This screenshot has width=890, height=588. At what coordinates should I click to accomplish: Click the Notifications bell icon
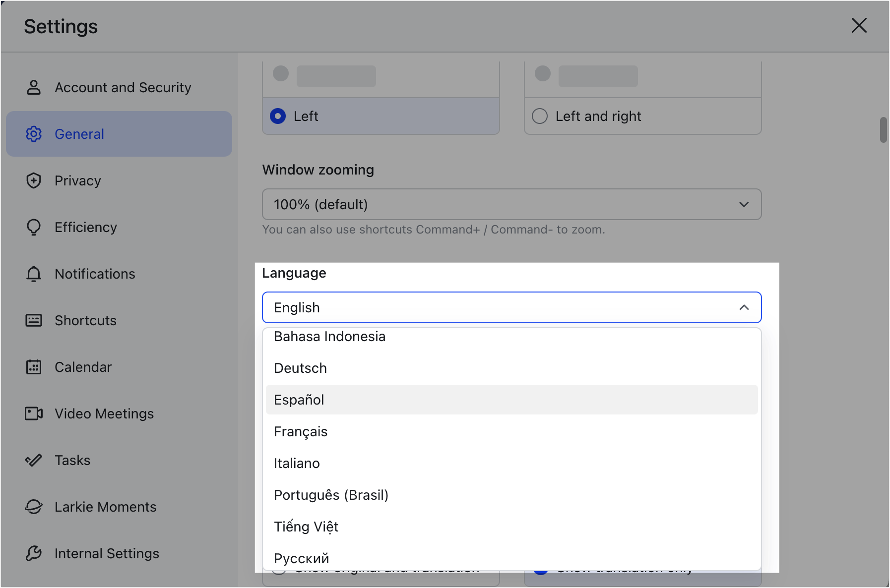pos(33,274)
